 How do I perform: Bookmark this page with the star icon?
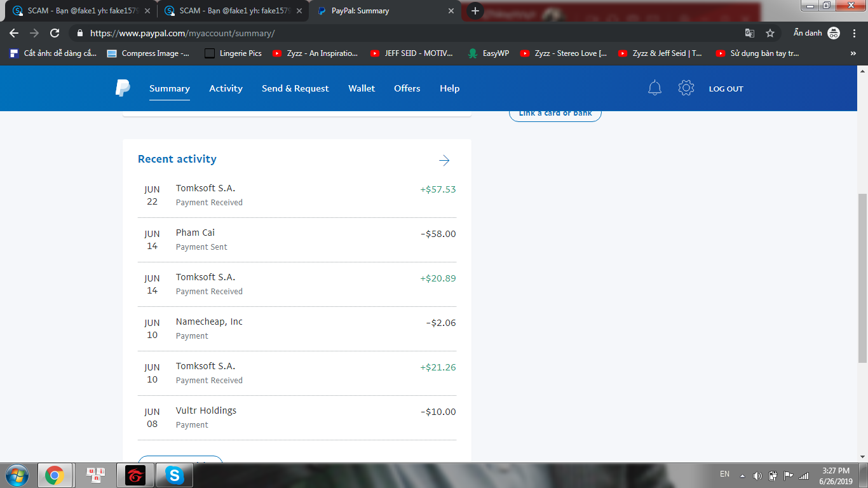point(770,33)
